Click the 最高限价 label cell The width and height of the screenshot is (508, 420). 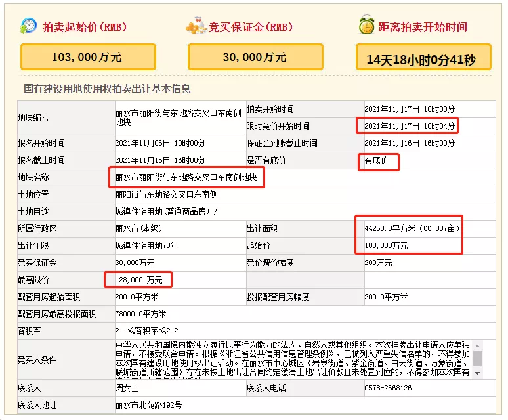coord(66,280)
